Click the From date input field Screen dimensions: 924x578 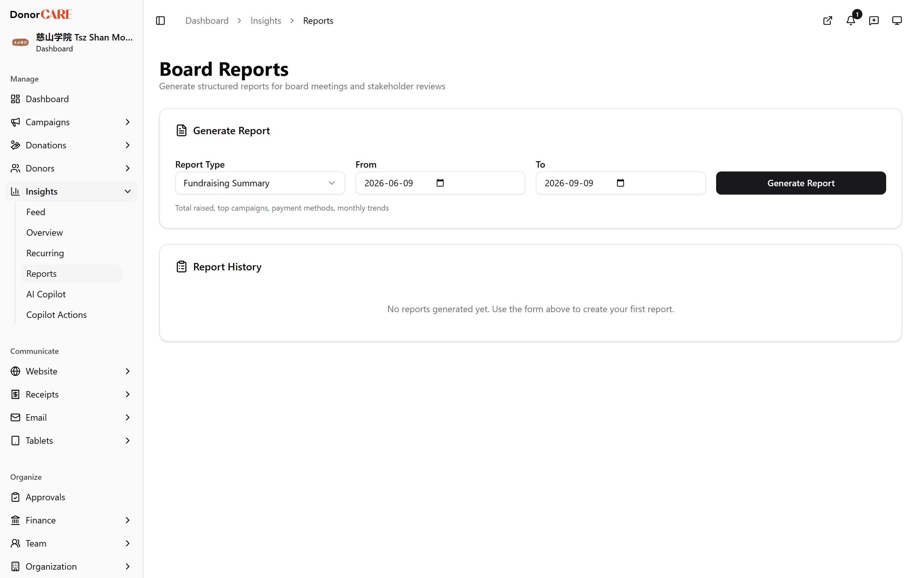pyautogui.click(x=440, y=183)
